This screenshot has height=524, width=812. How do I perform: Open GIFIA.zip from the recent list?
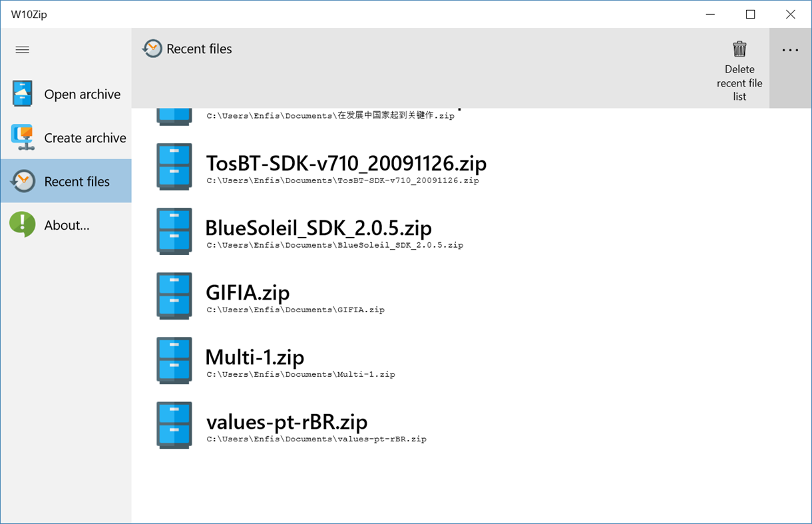248,292
